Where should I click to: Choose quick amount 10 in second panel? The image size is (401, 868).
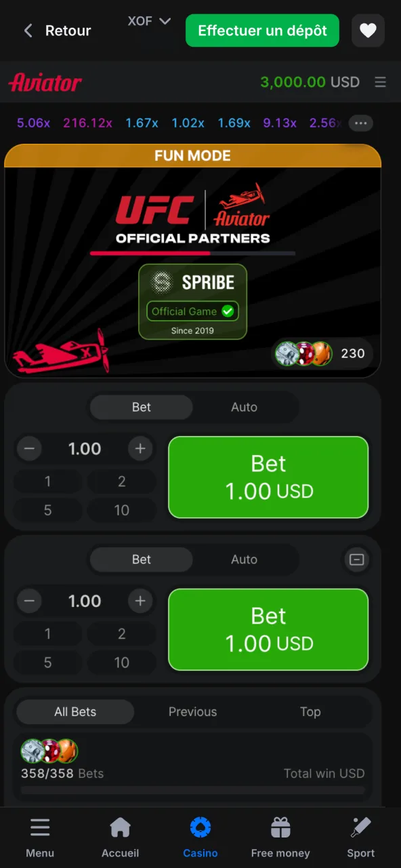pyautogui.click(x=122, y=662)
